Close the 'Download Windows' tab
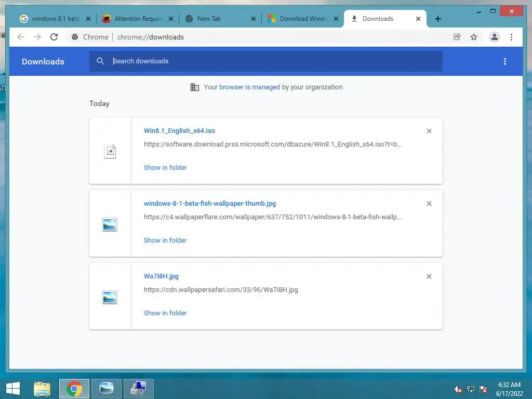532x399 pixels. coord(336,19)
